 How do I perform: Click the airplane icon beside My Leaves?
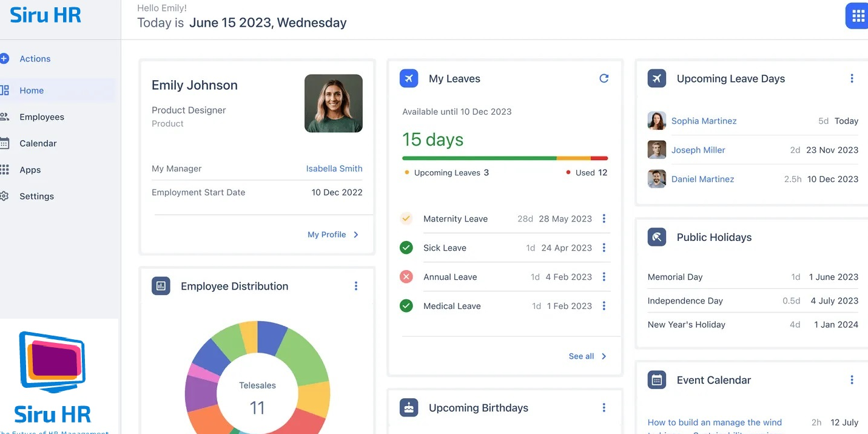click(x=409, y=78)
